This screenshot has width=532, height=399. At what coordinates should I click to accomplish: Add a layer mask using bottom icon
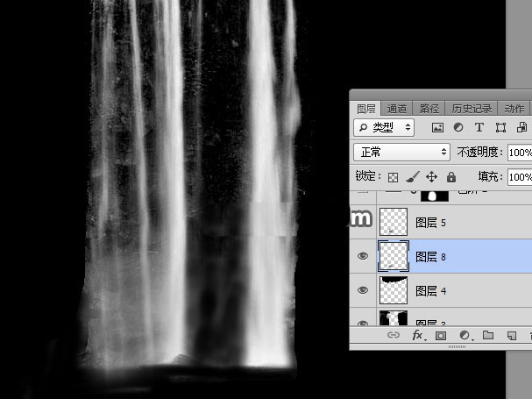coord(441,336)
